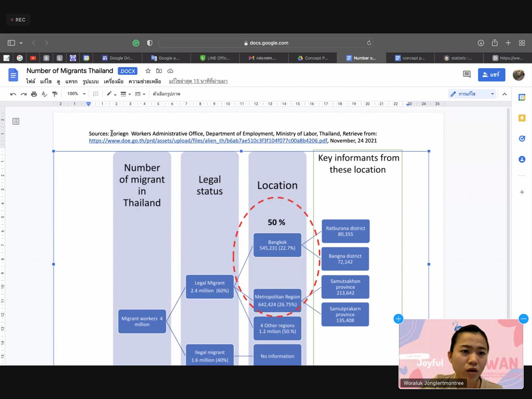Check the cloud document status icon
Image resolution: width=532 pixels, height=399 pixels.
tap(170, 71)
